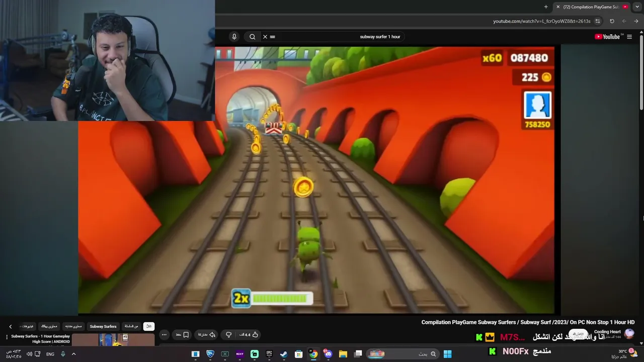Image resolution: width=644 pixels, height=362 pixels.
Task: Search with voice microphone on YouTube
Action: tap(234, 37)
